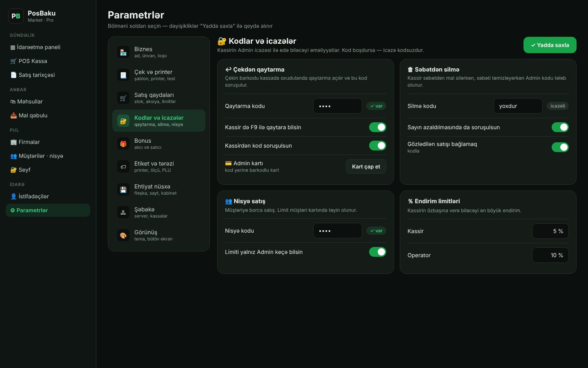Image resolution: width=588 pixels, height=368 pixels.
Task: Toggle Gözlədilən satışı bağlamaq switch
Action: click(560, 147)
